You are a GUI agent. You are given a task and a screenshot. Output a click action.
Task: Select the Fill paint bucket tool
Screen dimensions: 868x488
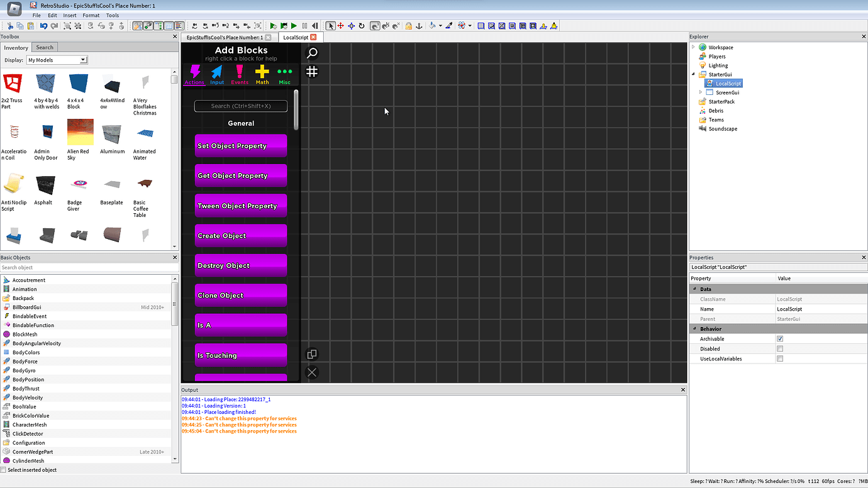433,26
